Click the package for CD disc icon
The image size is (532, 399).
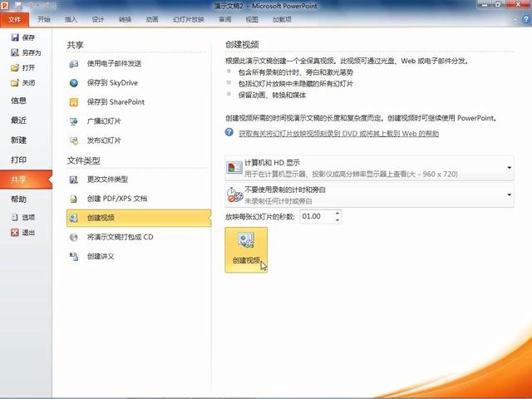click(x=74, y=237)
